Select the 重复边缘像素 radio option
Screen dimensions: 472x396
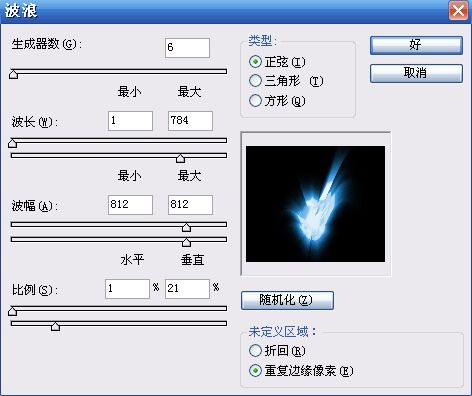point(255,370)
